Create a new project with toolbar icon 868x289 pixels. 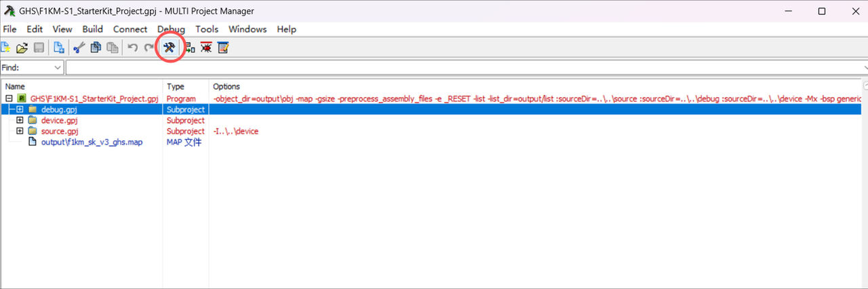click(5, 47)
